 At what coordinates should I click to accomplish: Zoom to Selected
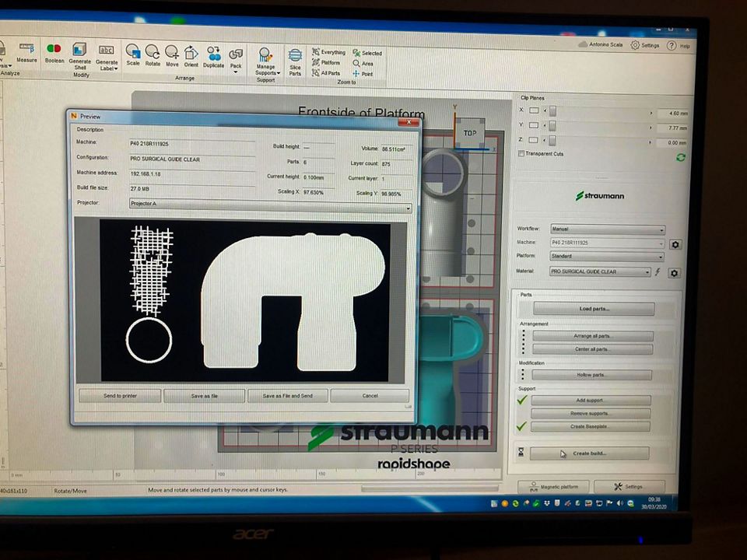pos(367,53)
